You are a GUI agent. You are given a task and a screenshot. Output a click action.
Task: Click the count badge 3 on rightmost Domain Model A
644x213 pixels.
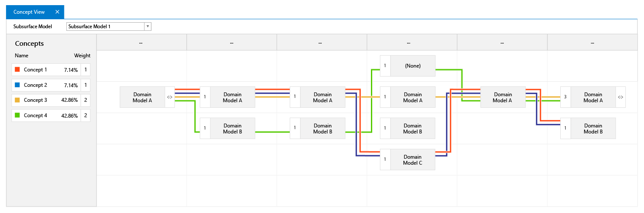(565, 97)
